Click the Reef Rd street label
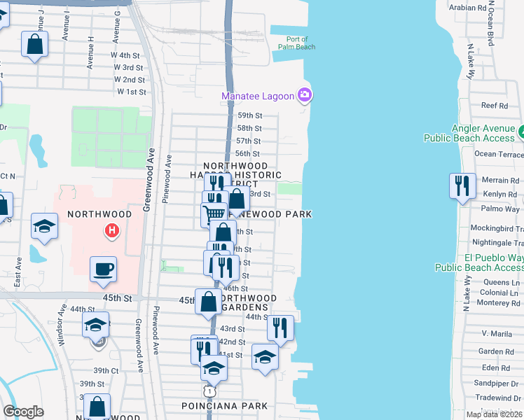524x420 pixels. pyautogui.click(x=495, y=106)
